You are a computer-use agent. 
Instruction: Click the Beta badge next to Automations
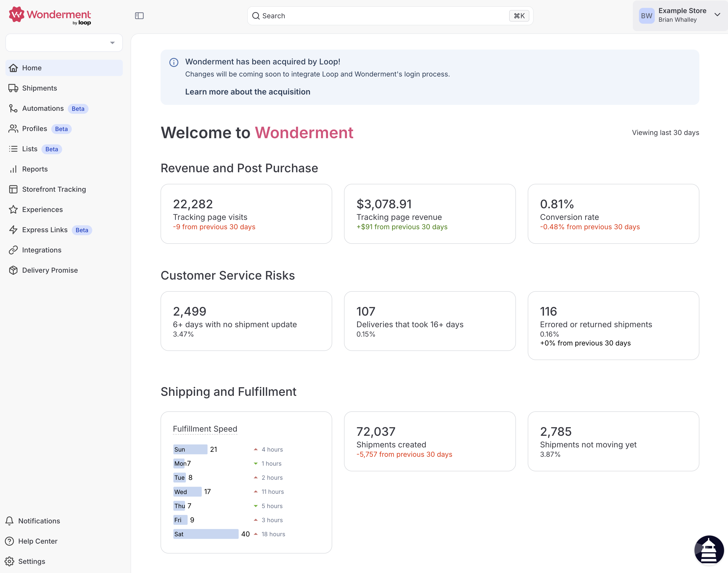tap(78, 109)
